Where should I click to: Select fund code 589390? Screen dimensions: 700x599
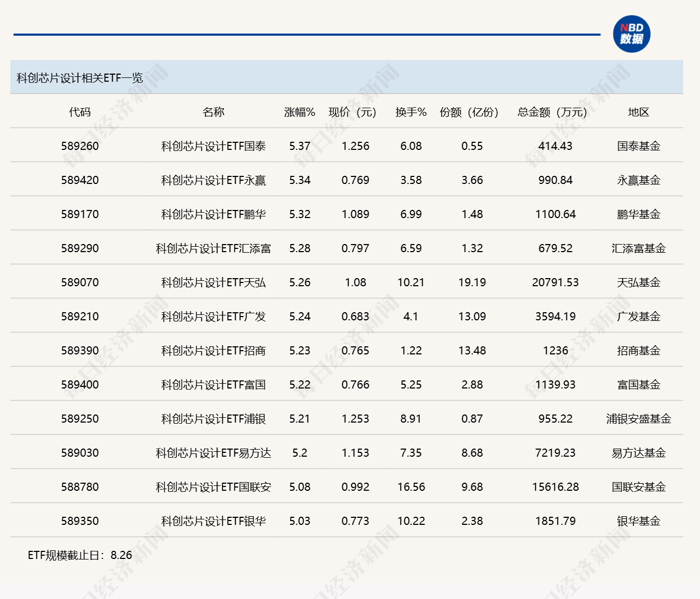(80, 351)
